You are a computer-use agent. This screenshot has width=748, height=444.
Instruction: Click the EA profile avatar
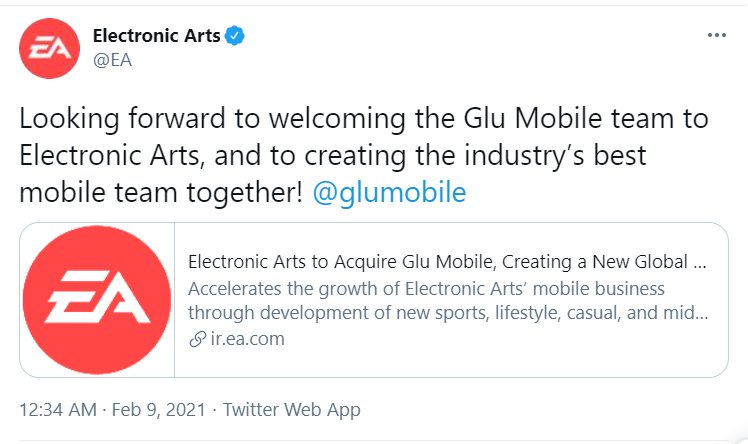[x=50, y=48]
